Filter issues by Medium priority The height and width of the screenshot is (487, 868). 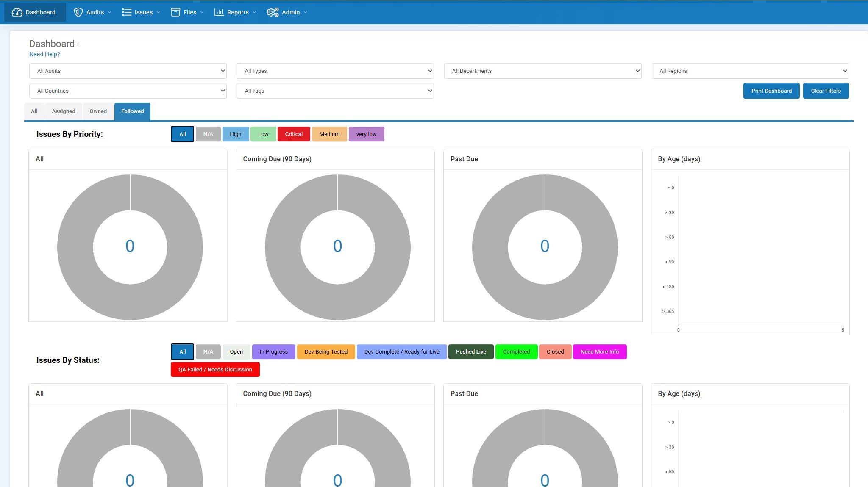pyautogui.click(x=329, y=134)
